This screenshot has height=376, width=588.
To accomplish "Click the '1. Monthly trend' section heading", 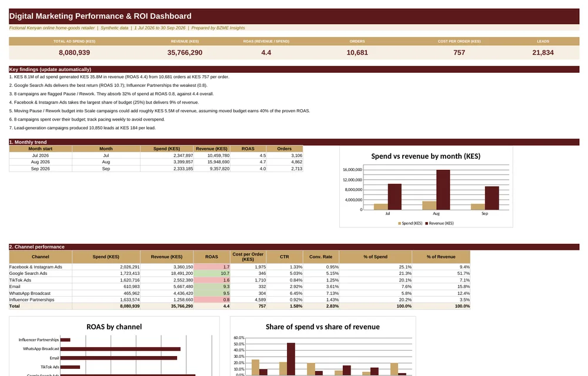I will [x=28, y=142].
